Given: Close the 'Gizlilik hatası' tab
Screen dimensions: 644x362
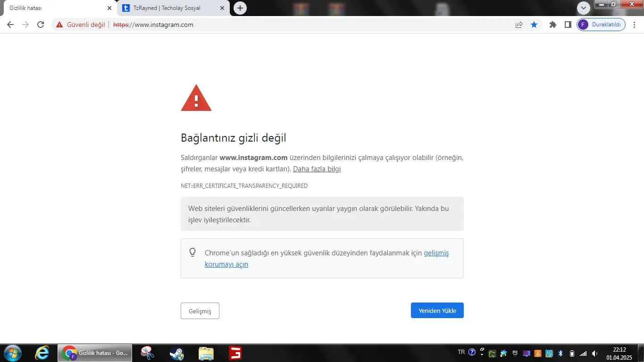Looking at the screenshot, I should (x=109, y=8).
